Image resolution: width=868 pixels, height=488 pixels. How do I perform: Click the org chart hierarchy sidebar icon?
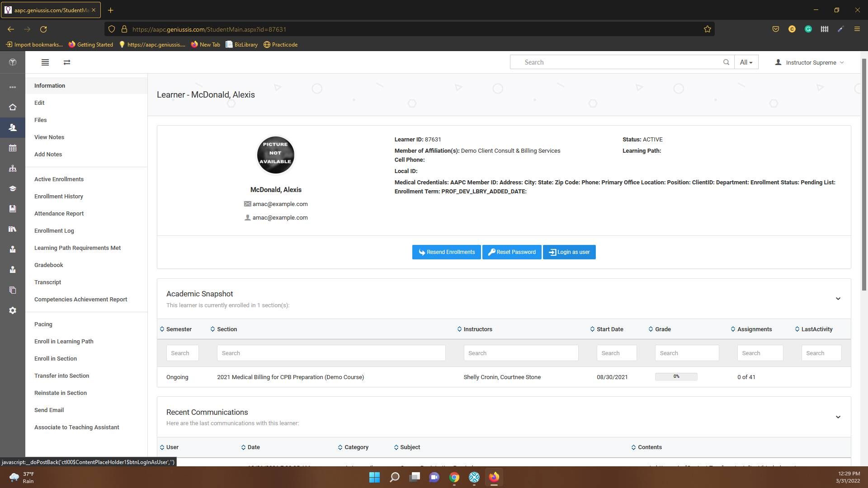13,169
